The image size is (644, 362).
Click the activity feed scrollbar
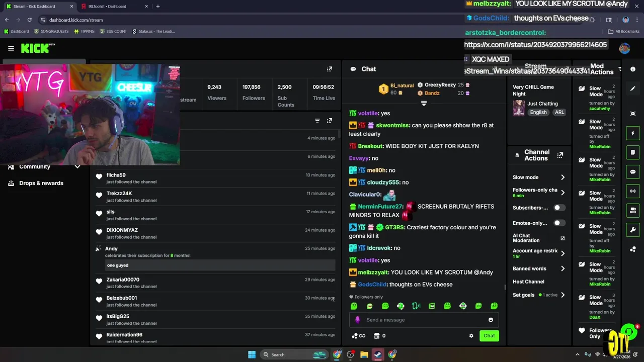(339, 134)
